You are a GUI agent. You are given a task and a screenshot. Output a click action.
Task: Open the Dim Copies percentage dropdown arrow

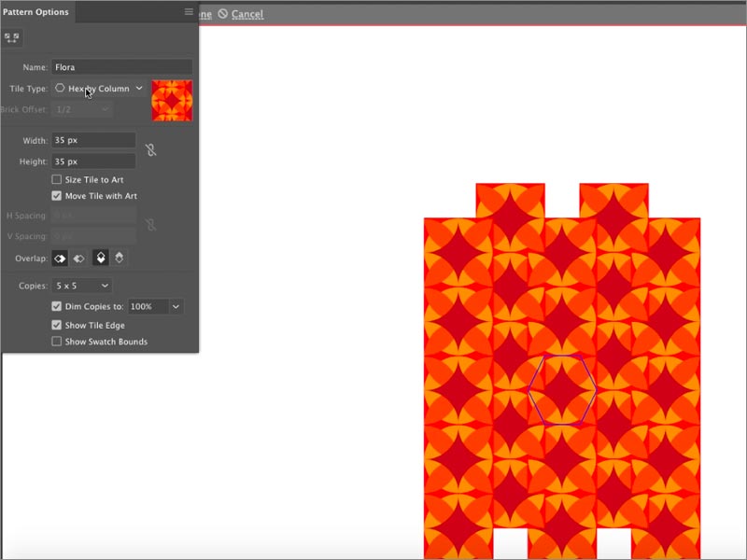click(176, 306)
